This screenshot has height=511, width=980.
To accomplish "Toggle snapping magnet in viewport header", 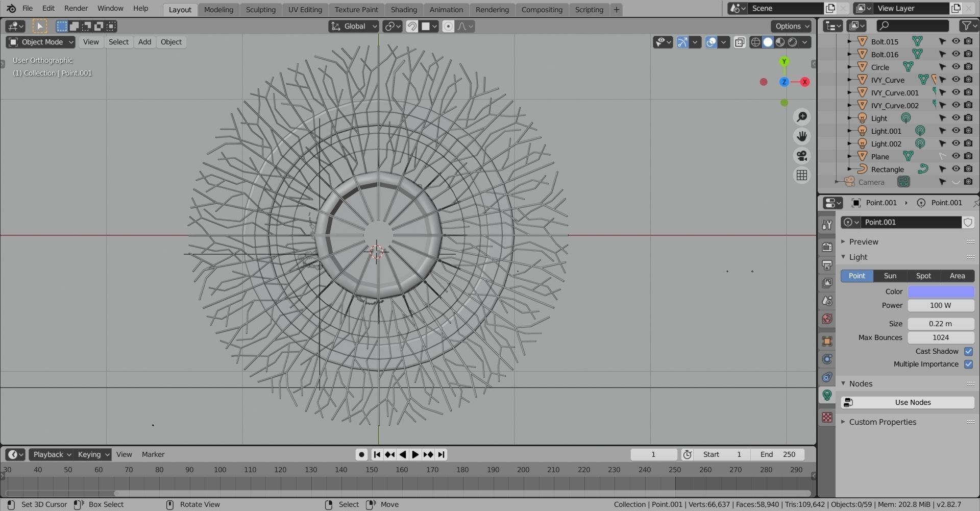I will tap(412, 26).
